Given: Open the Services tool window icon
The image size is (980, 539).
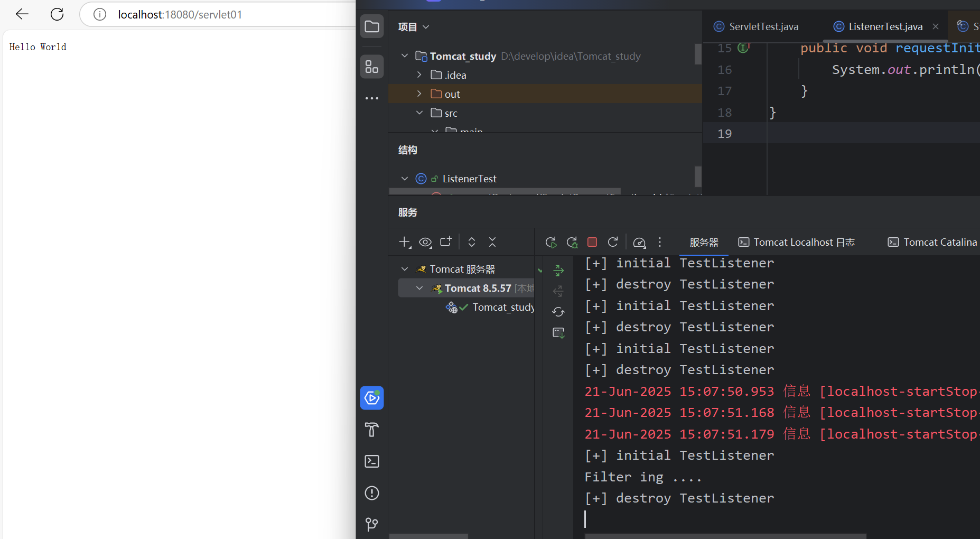Looking at the screenshot, I should tap(372, 398).
